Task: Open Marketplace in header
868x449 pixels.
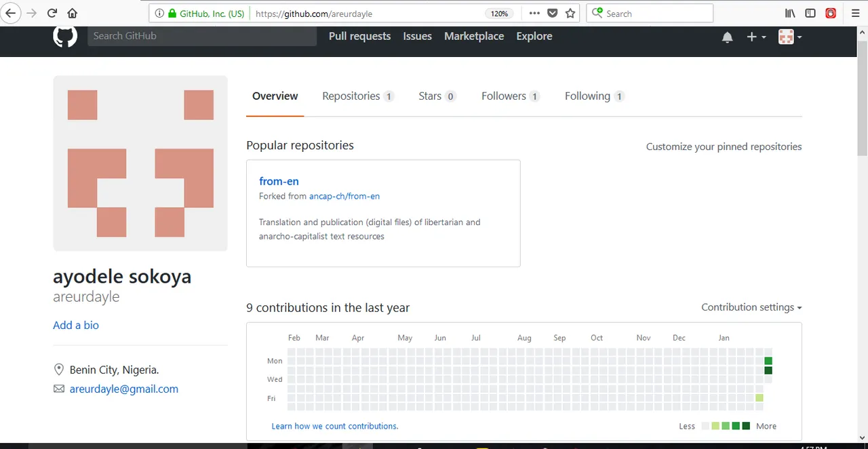Action: (x=474, y=36)
